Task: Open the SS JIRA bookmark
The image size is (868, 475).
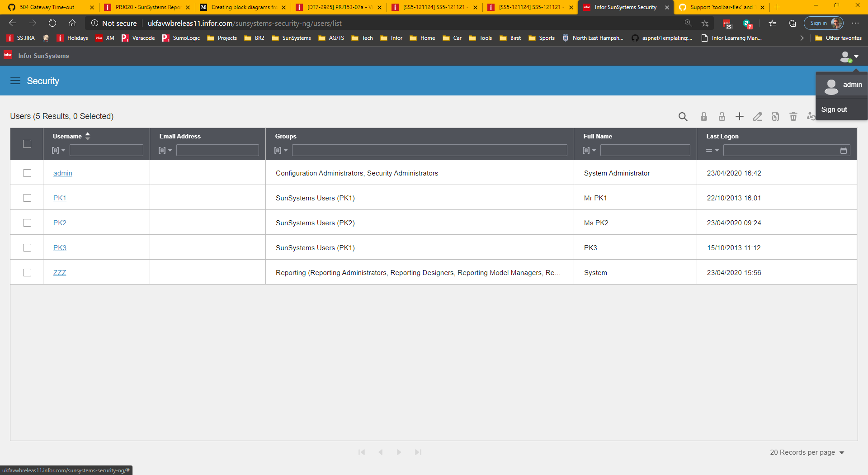Action: click(20, 38)
